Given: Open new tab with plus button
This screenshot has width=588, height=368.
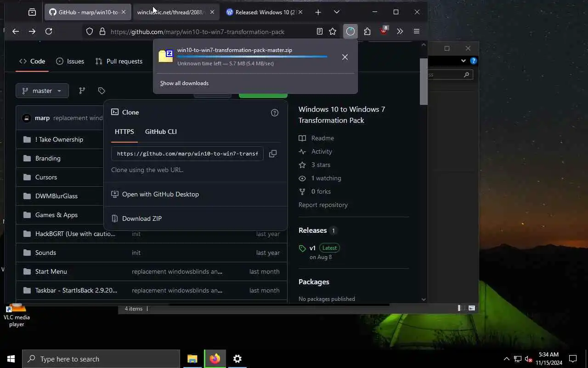Looking at the screenshot, I should pos(318,12).
